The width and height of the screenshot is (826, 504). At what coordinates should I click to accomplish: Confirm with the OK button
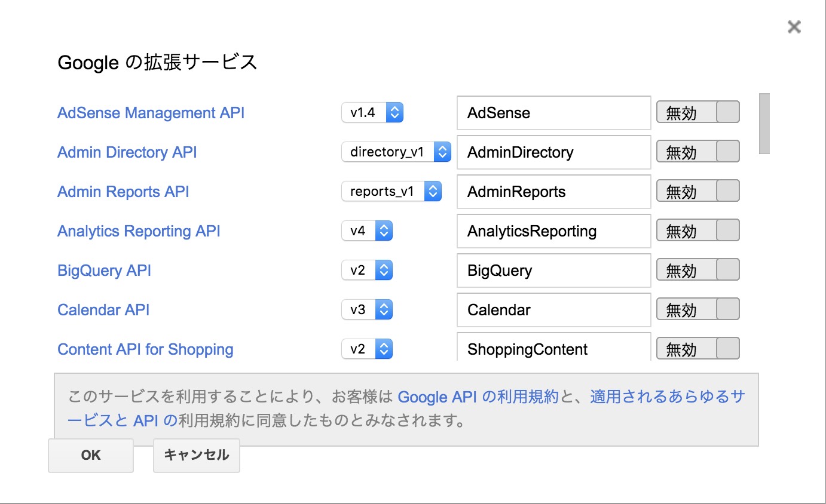[x=91, y=455]
